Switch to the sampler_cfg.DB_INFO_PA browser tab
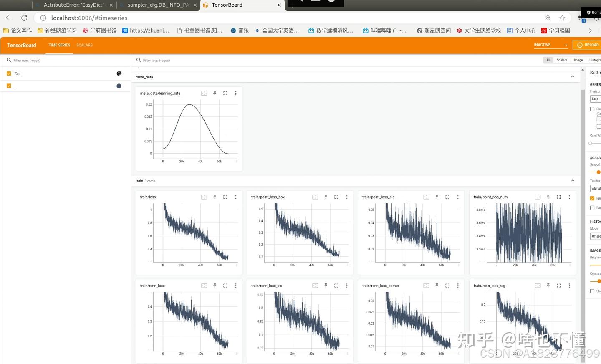 tap(158, 5)
